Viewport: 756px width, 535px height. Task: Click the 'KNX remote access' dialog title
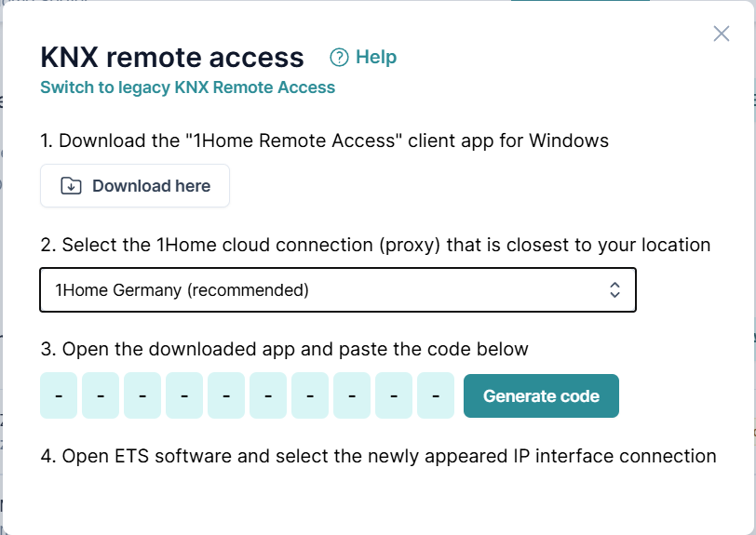[172, 58]
